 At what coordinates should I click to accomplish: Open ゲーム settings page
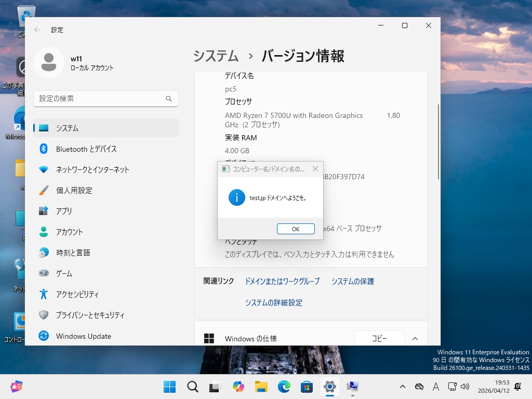pyautogui.click(x=64, y=274)
